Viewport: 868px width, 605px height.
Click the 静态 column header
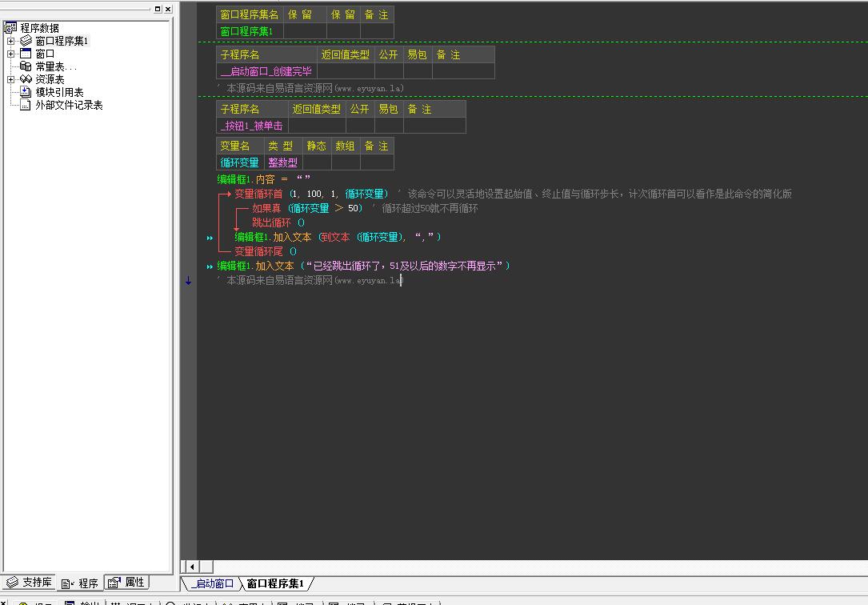pyautogui.click(x=317, y=146)
